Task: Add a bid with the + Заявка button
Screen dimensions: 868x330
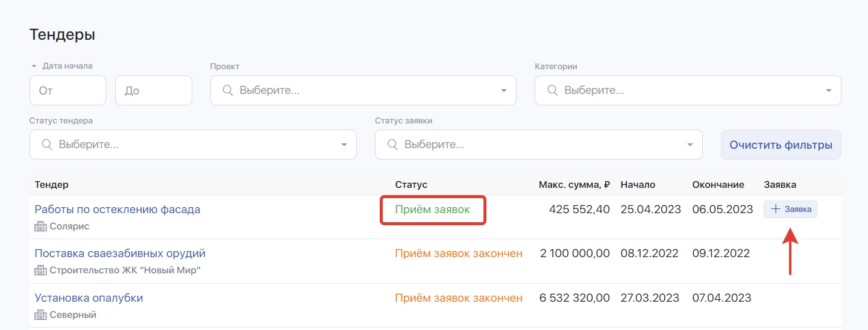Action: (x=790, y=209)
